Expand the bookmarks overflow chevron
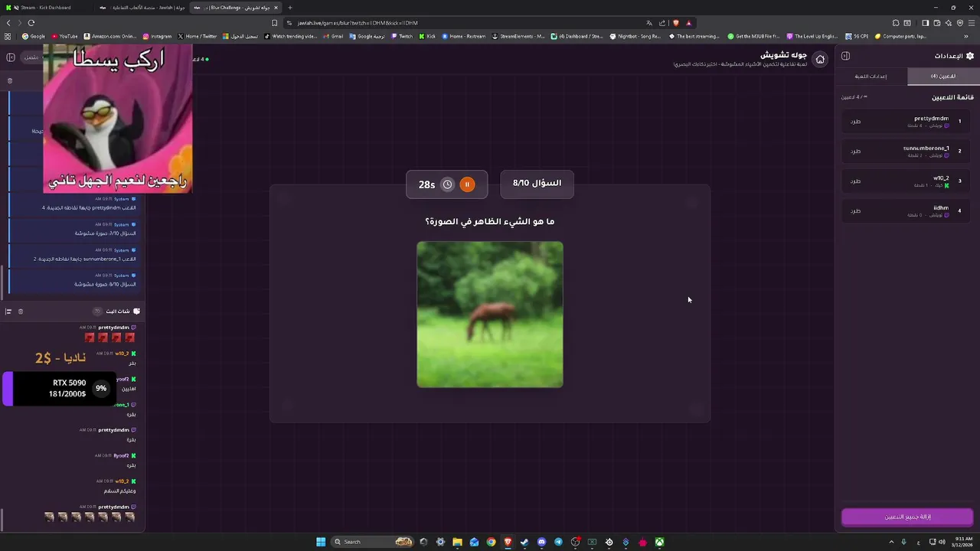Viewport: 980px width, 551px height. click(966, 36)
